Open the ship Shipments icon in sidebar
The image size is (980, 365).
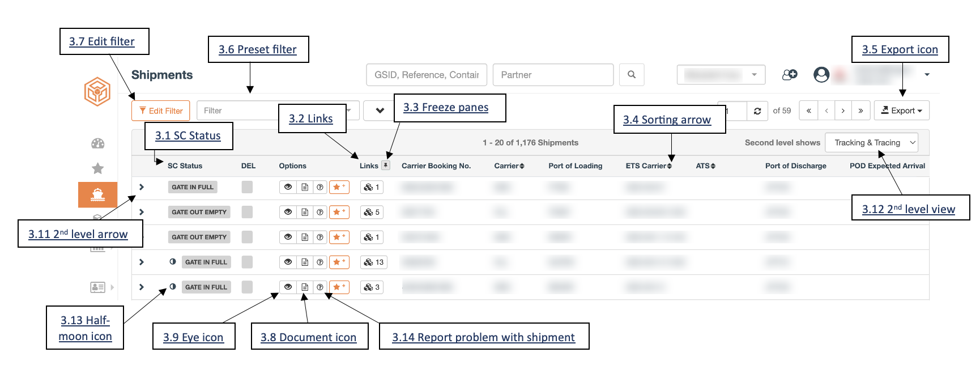[x=97, y=194]
